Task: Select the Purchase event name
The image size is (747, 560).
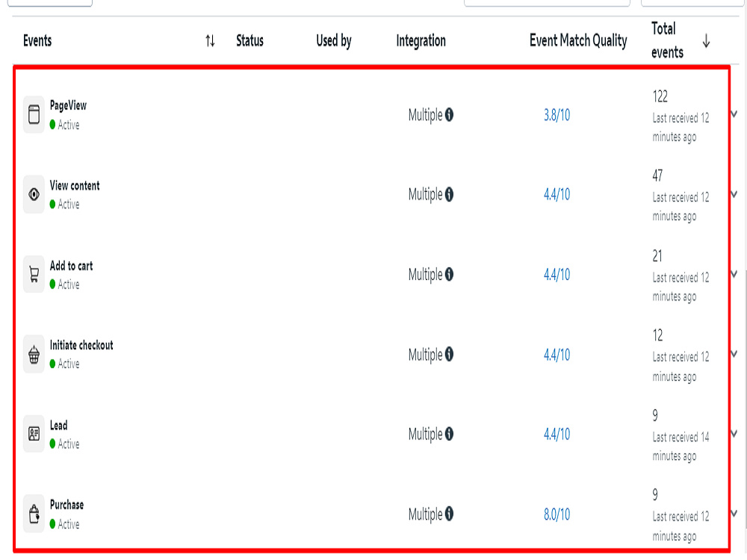Action: [x=66, y=505]
